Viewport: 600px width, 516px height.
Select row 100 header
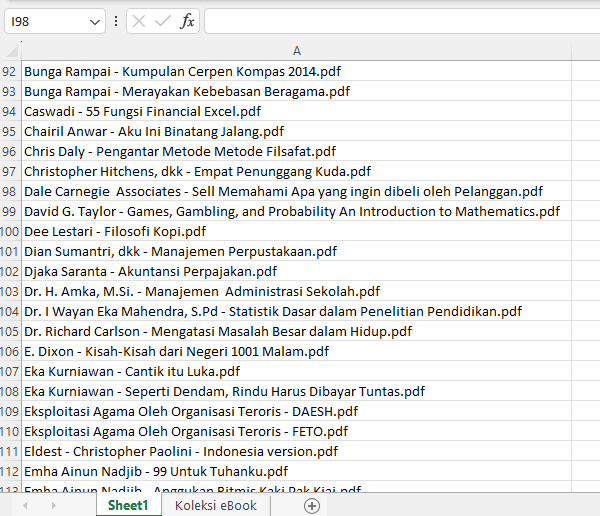[9, 231]
